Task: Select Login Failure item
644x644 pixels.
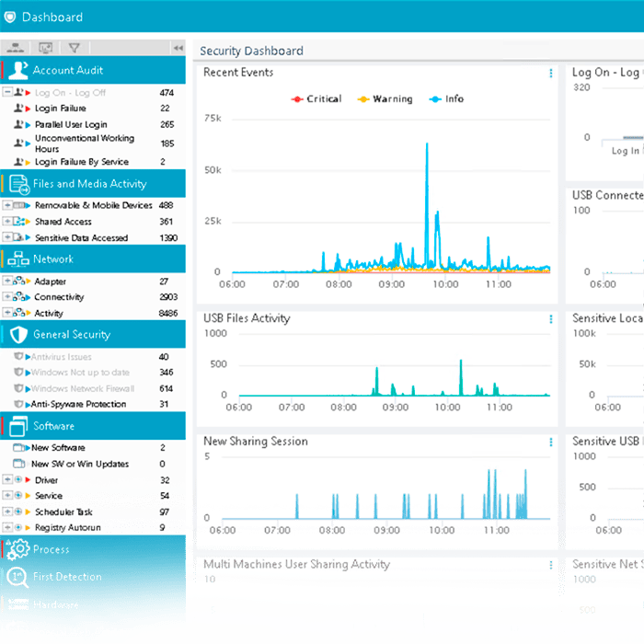Action: click(61, 109)
